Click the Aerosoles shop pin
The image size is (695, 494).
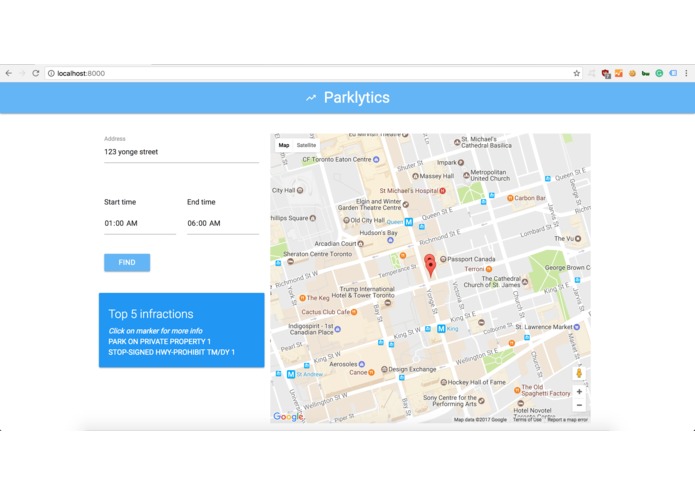point(362,364)
